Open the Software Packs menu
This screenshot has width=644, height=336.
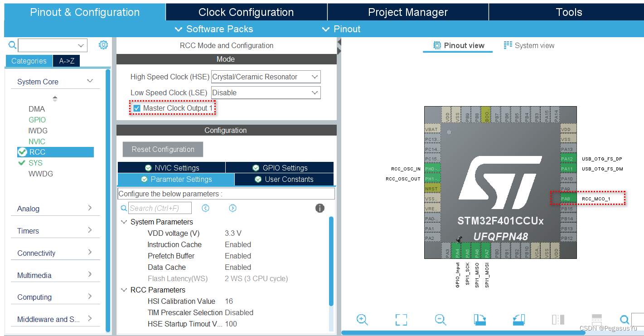pyautogui.click(x=214, y=29)
